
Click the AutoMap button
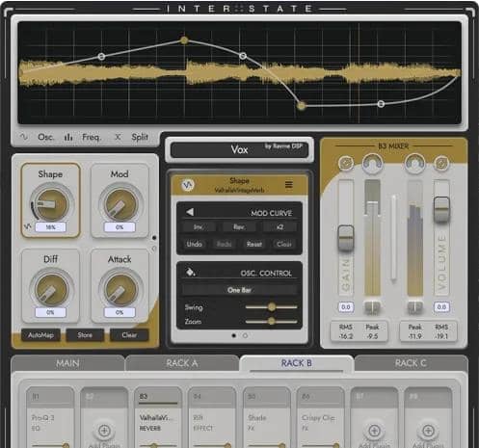[40, 335]
